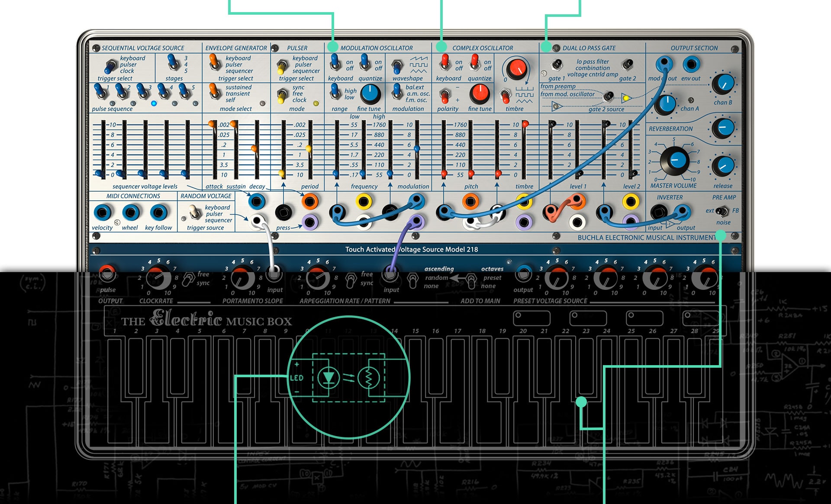Image resolution: width=831 pixels, height=504 pixels.
Task: Click the Inverter input jack
Action: 659,212
